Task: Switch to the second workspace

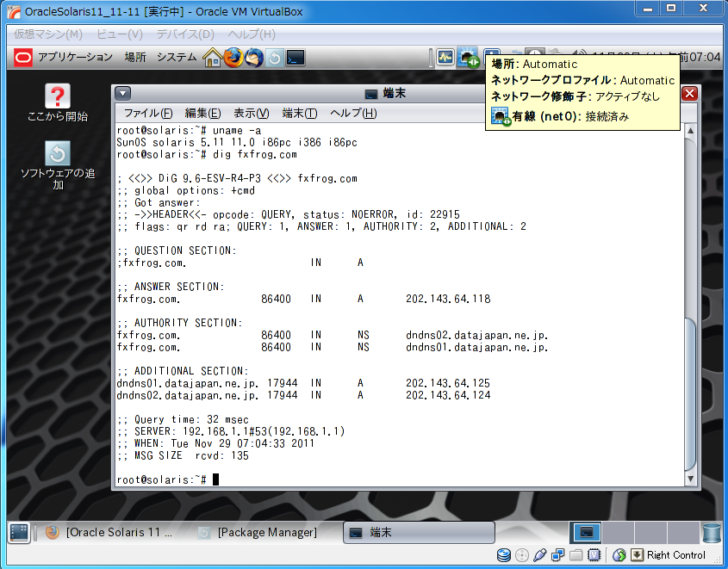Action: click(617, 533)
